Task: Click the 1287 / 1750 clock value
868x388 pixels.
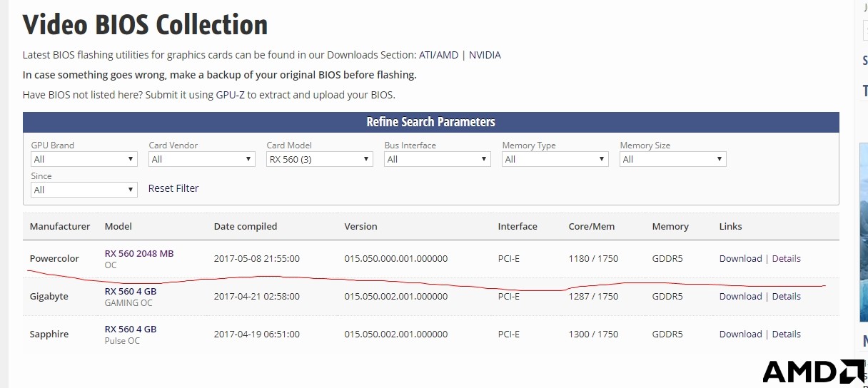Action: click(x=594, y=296)
